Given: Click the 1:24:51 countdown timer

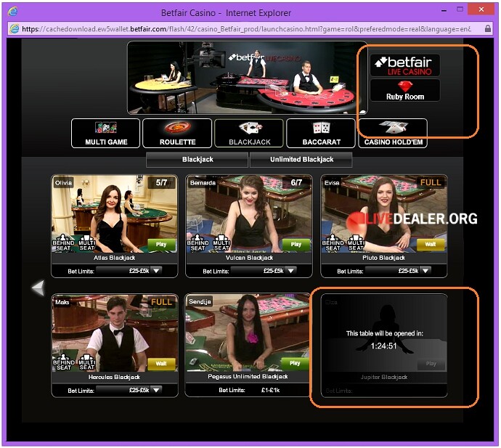Looking at the screenshot, I should pos(383,346).
